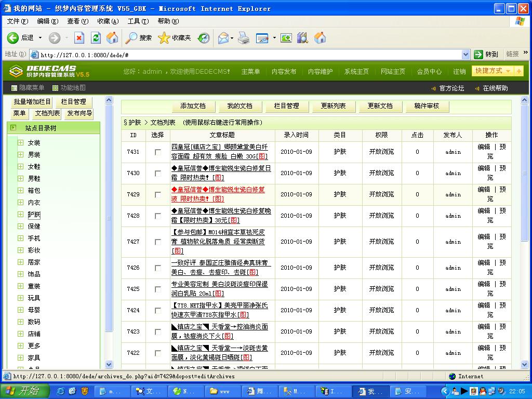
Task: Select the checkbox in row 7429
Action: click(x=158, y=195)
